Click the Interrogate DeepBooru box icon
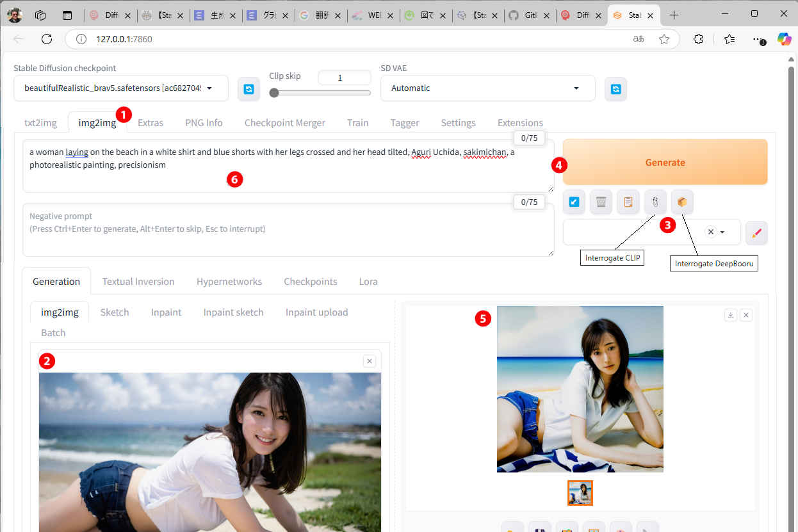This screenshot has width=798, height=532. (x=682, y=202)
